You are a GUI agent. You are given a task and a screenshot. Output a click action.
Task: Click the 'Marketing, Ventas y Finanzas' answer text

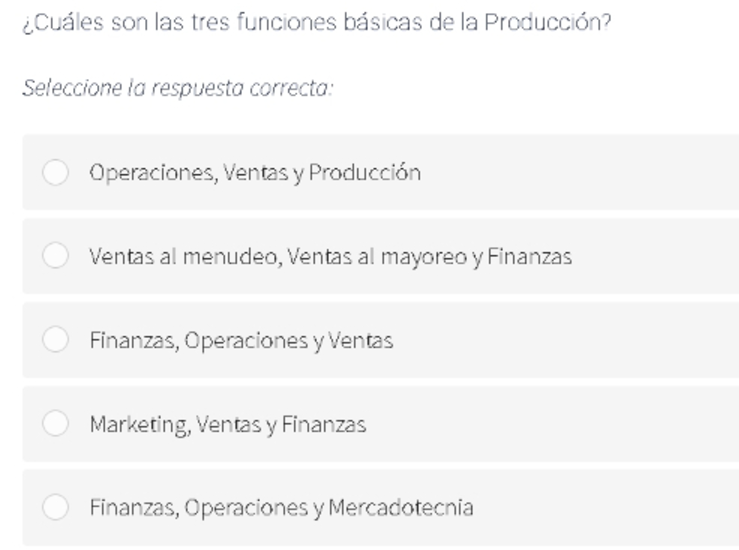228,425
